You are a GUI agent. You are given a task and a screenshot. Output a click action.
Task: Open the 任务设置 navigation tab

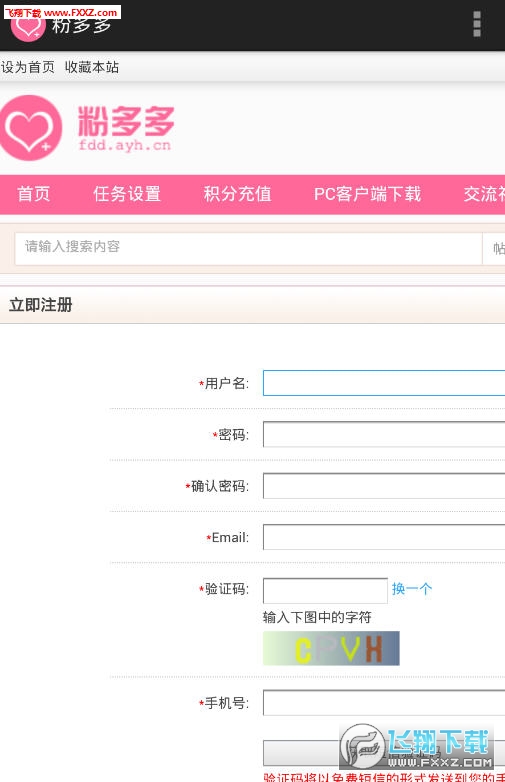(127, 194)
